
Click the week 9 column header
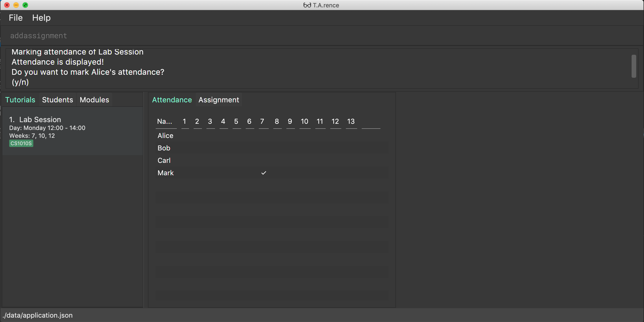pos(290,121)
